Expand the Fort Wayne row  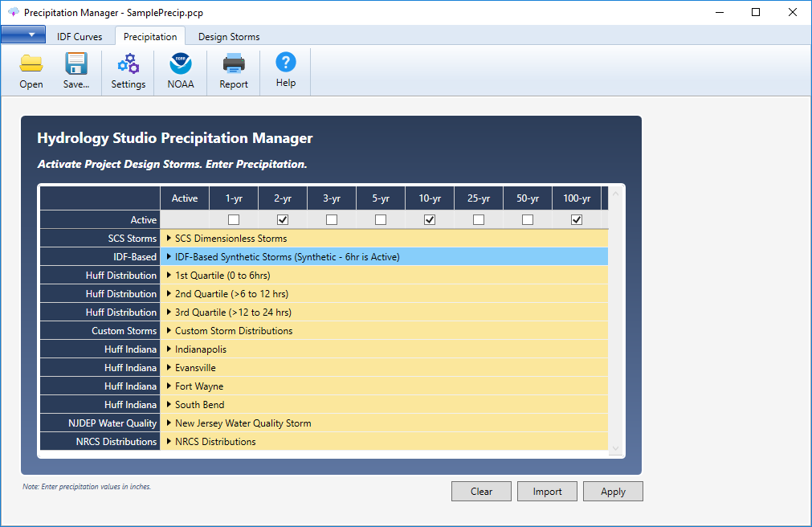pyautogui.click(x=169, y=386)
